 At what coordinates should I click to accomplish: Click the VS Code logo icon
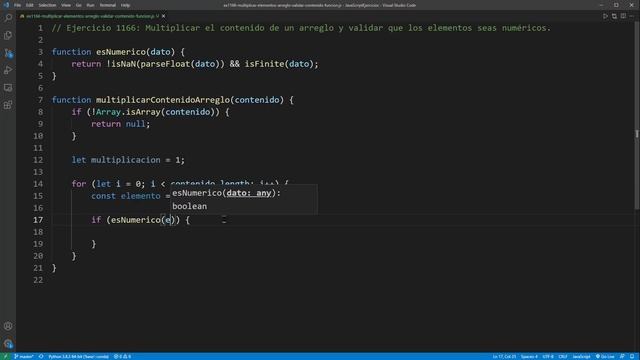[x=6, y=5]
